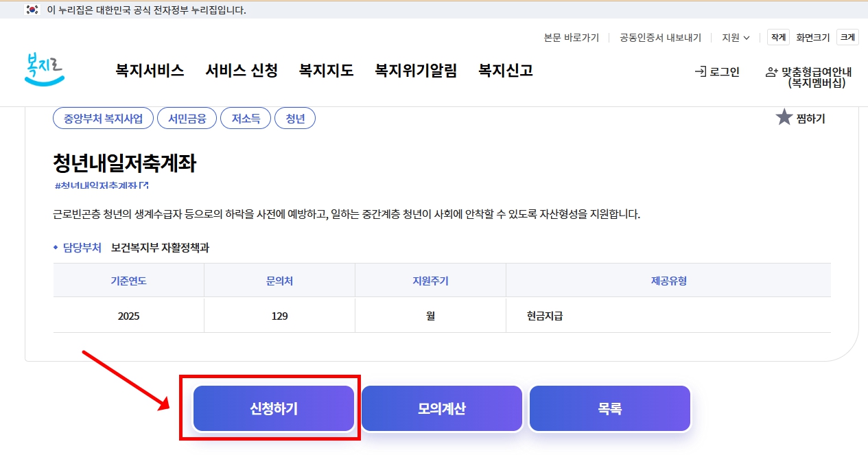Click the 목록 button
868x455 pixels.
[610, 408]
